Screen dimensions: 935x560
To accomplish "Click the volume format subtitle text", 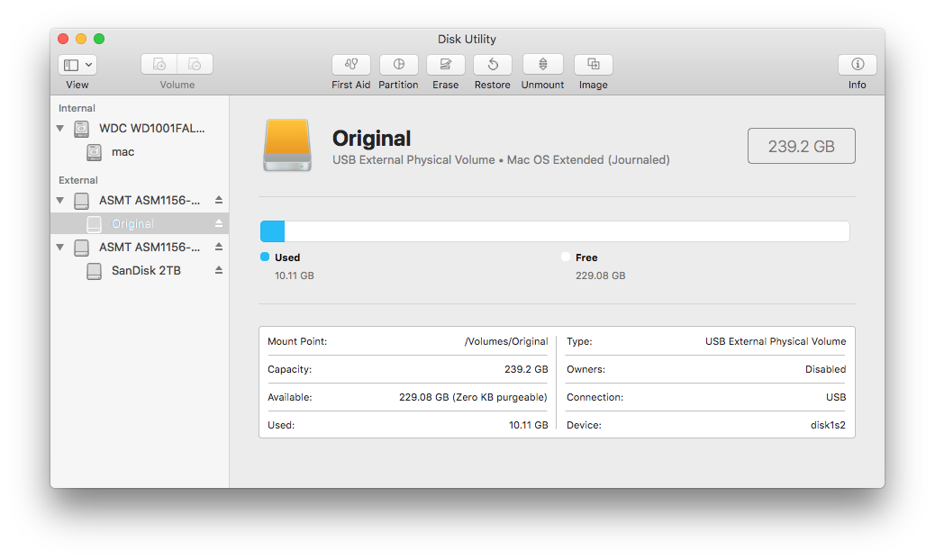I will click(x=501, y=160).
